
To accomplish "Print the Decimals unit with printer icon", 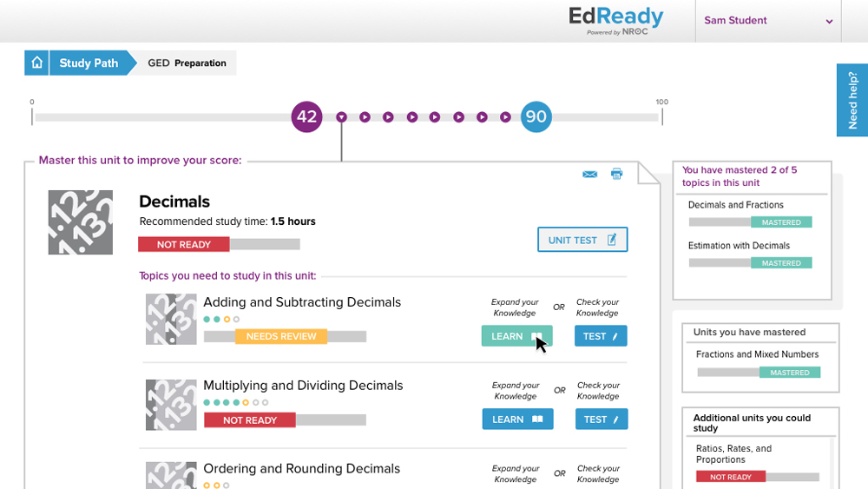I will click(x=616, y=174).
